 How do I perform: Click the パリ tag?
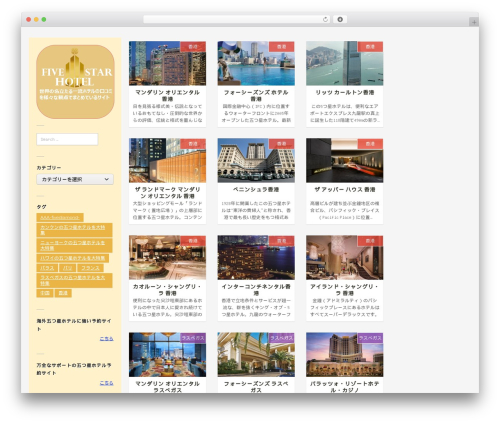pos(67,268)
